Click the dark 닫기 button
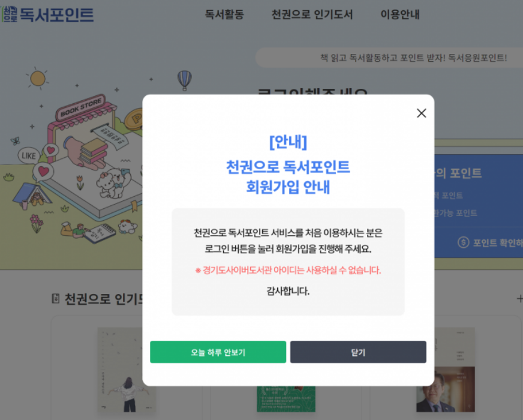Image resolution: width=523 pixels, height=420 pixels. click(x=358, y=352)
